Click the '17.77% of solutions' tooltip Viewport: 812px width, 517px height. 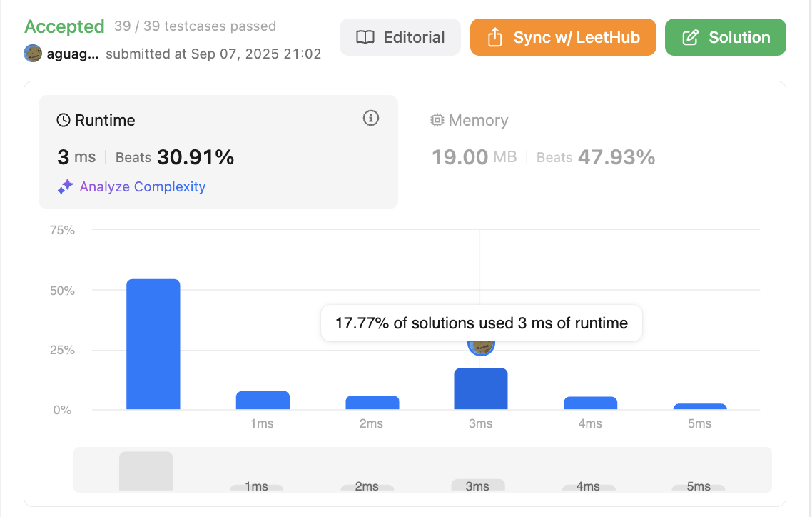[x=482, y=323]
